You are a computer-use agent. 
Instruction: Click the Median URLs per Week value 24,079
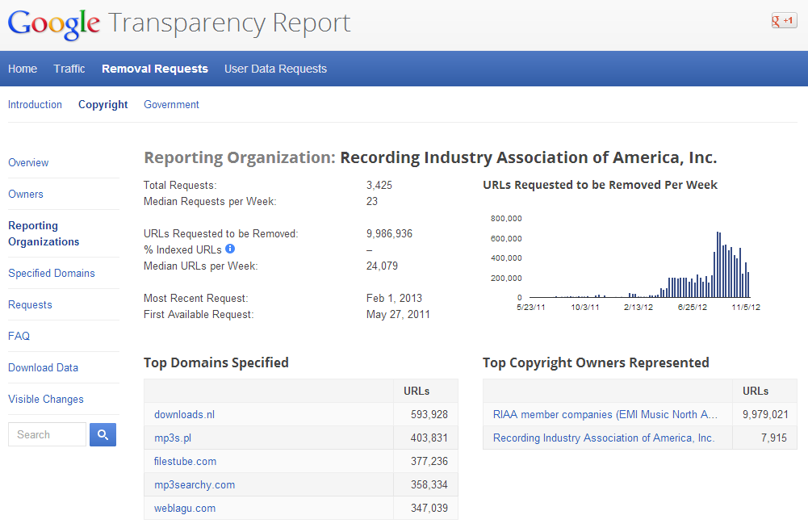[383, 266]
